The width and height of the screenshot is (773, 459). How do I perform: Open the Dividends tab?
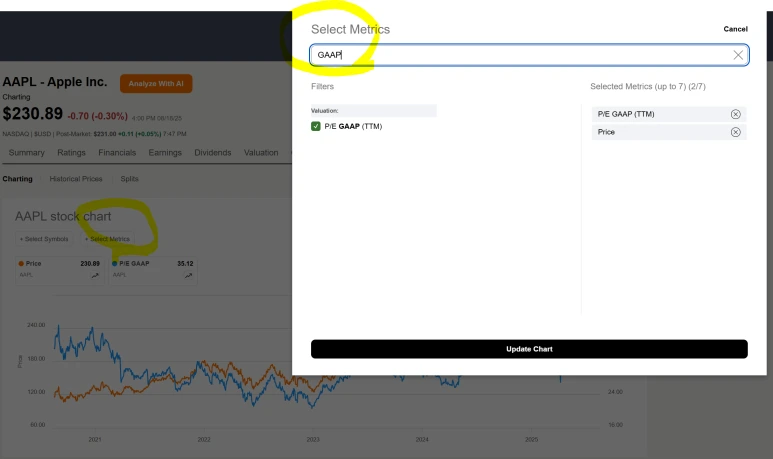[212, 152]
